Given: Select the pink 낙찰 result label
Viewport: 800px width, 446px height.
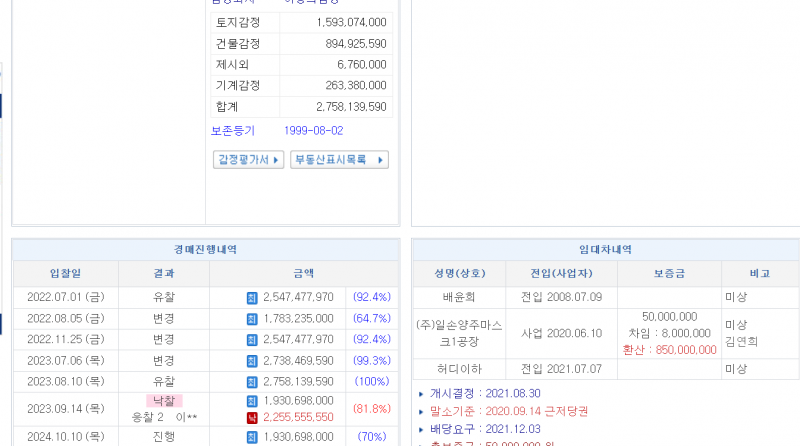Looking at the screenshot, I should [x=163, y=400].
